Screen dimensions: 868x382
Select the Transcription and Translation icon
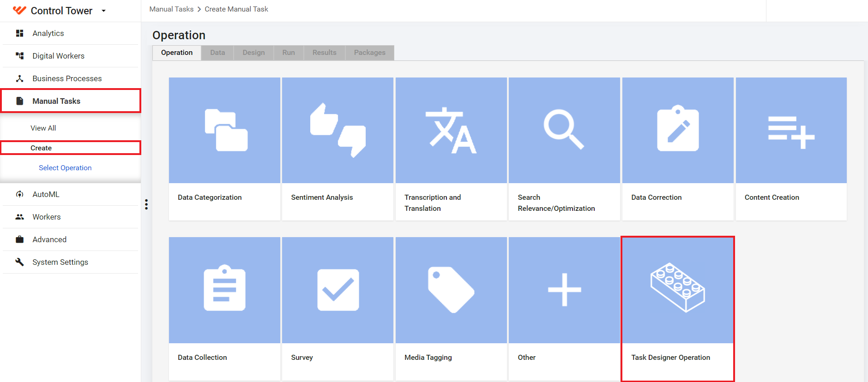click(451, 130)
